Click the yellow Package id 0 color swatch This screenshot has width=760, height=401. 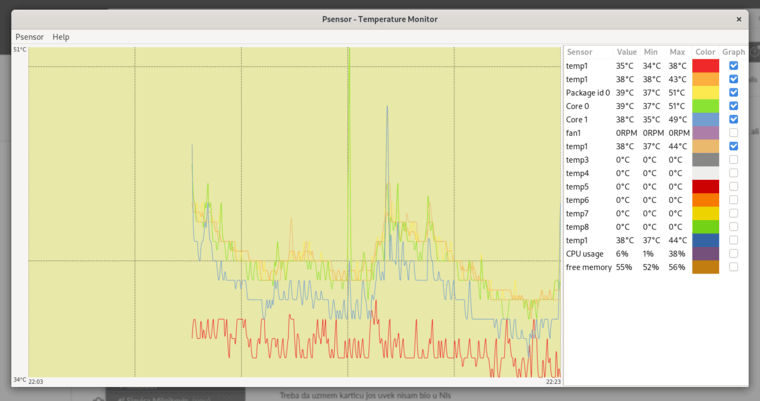(x=705, y=92)
